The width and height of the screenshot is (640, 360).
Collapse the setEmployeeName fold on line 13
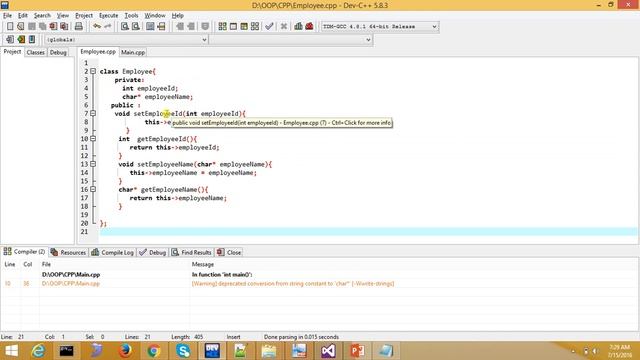click(93, 164)
